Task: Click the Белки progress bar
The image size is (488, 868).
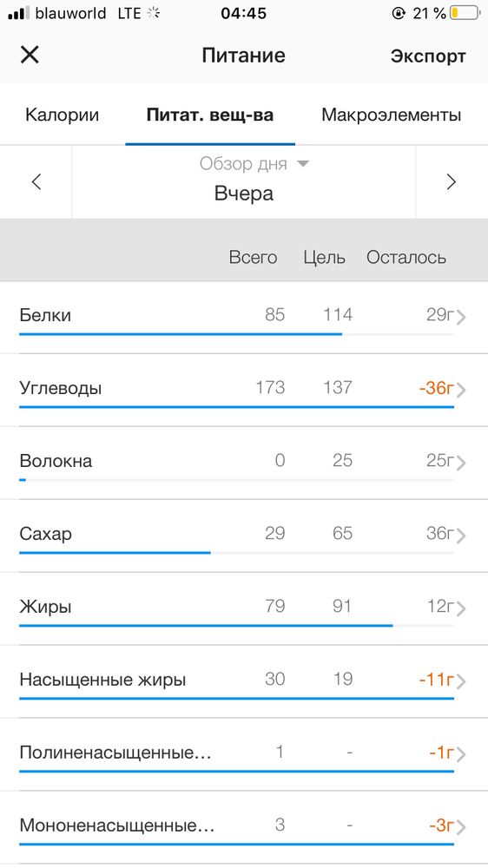Action: coord(236,334)
